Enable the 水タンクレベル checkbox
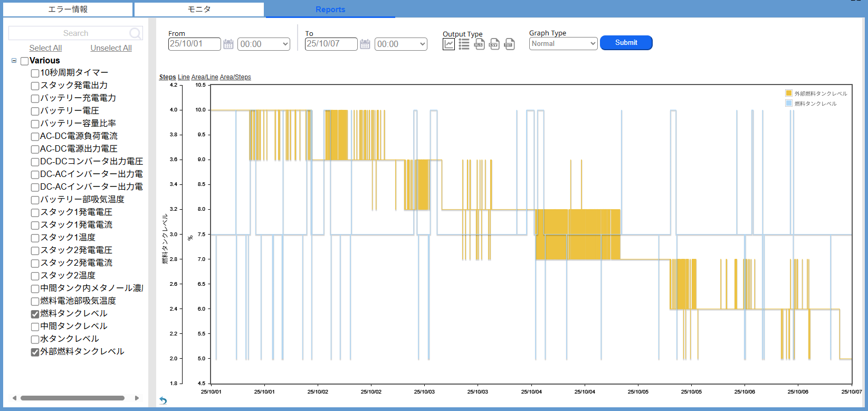The image size is (868, 411). coord(35,340)
